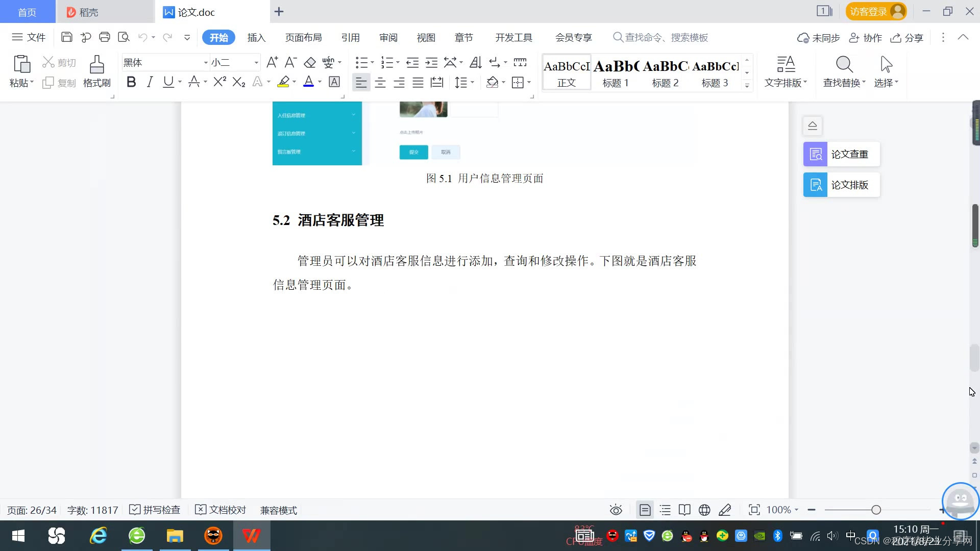This screenshot has width=980, height=551.
Task: Open the font name dropdown showing 黑体
Action: pos(206,63)
